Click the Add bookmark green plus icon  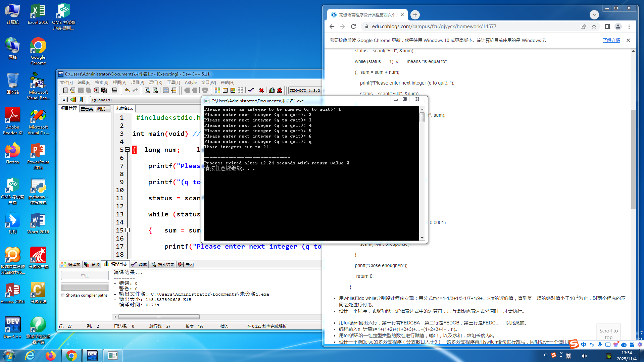73,100
